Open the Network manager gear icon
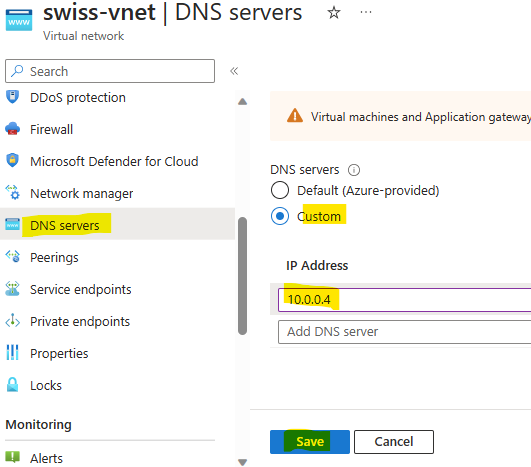Image resolution: width=531 pixels, height=467 pixels. [13, 192]
